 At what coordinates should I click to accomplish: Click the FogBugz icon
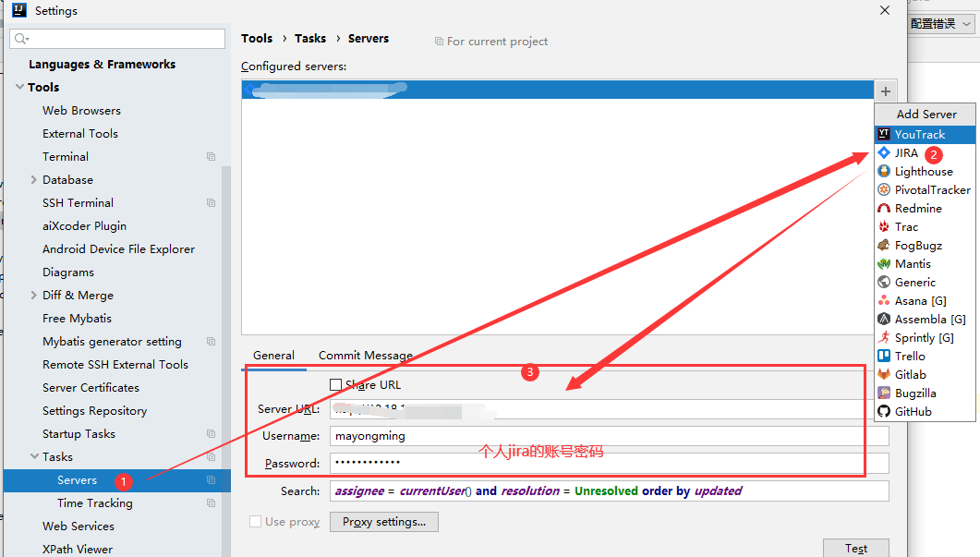coord(884,245)
